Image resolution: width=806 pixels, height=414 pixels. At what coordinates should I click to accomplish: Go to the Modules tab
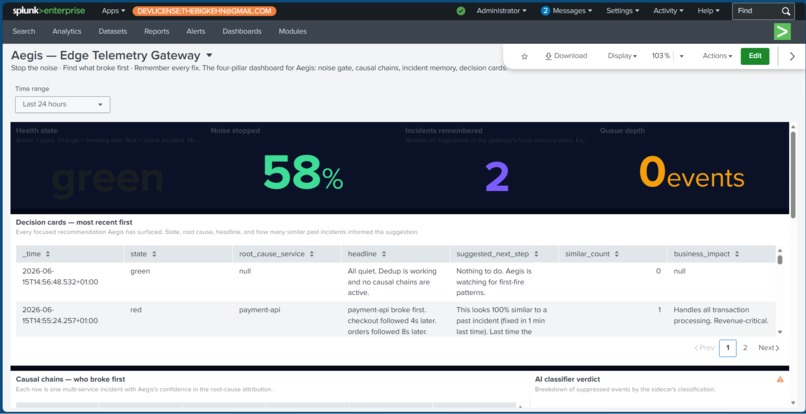pos(292,31)
